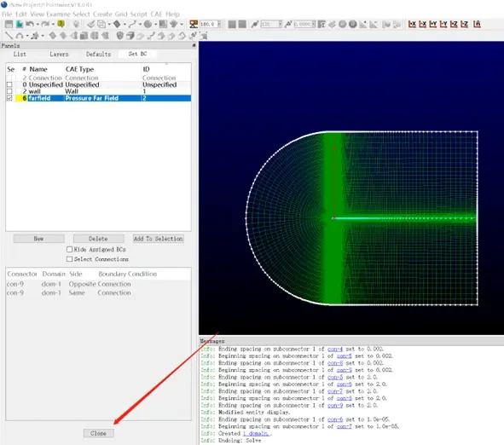Open the Grid menu
This screenshot has height=445, width=504.
click(x=121, y=14)
